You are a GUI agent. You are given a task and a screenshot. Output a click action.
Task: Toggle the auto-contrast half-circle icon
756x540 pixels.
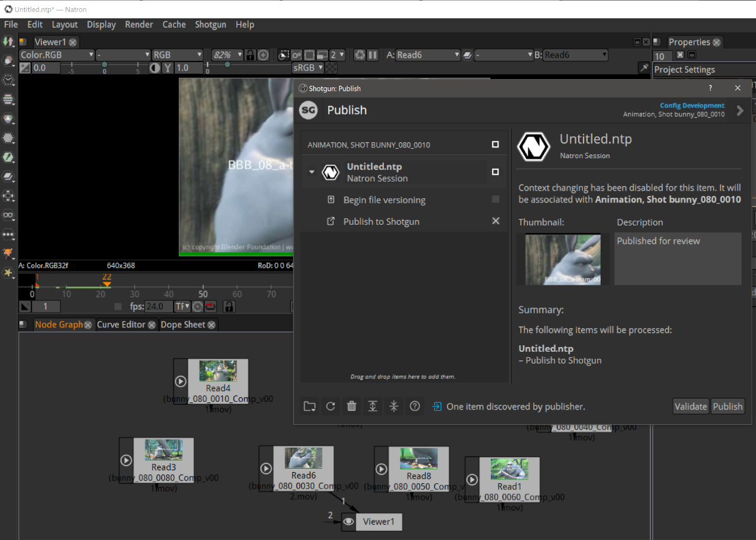(155, 68)
